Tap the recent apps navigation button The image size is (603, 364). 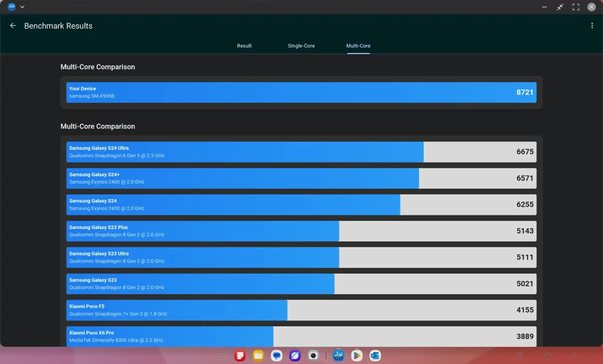pos(519,355)
